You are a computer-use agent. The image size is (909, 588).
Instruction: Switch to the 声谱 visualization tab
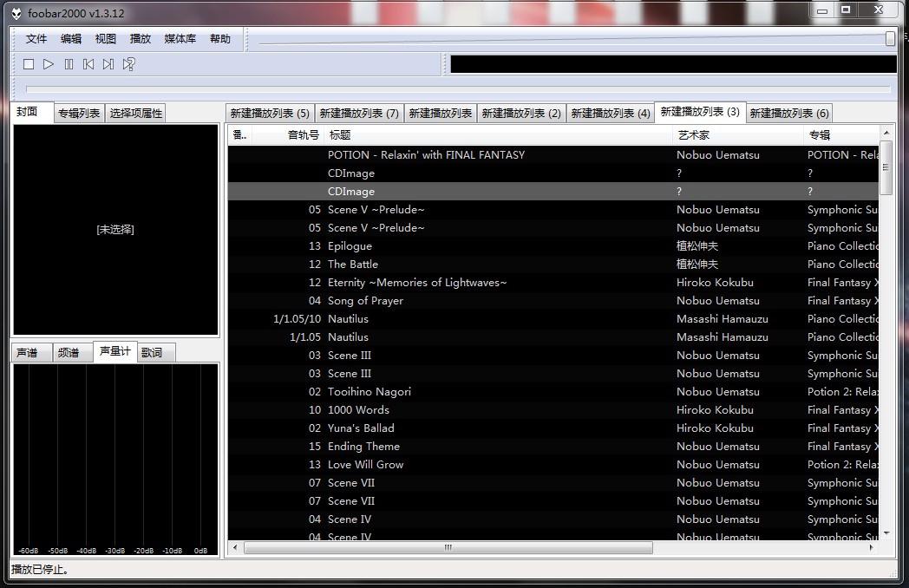coord(31,353)
